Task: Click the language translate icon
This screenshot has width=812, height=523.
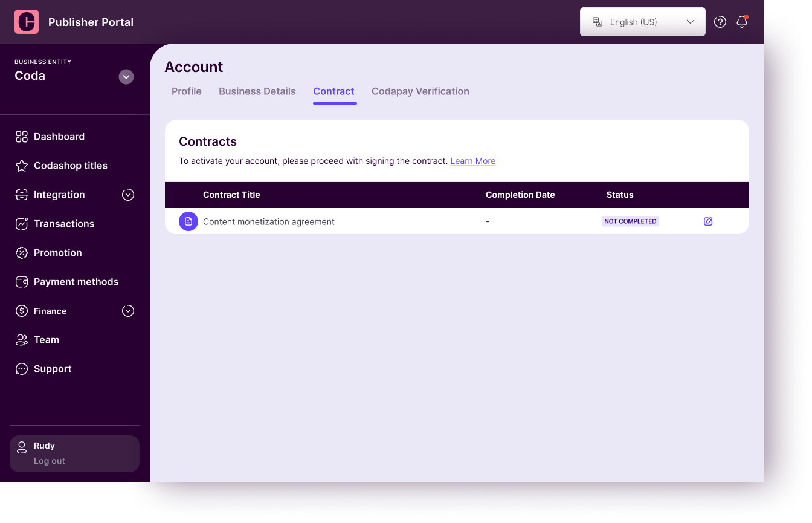Action: (598, 22)
